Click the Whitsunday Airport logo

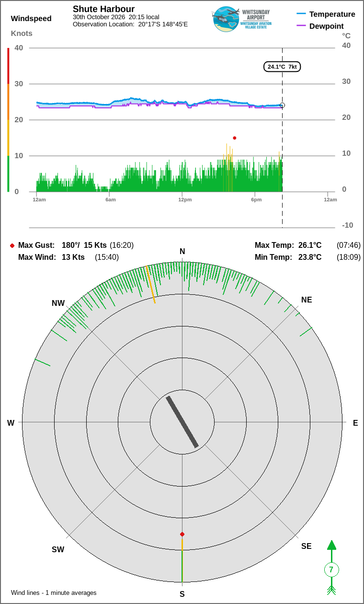coord(242,19)
